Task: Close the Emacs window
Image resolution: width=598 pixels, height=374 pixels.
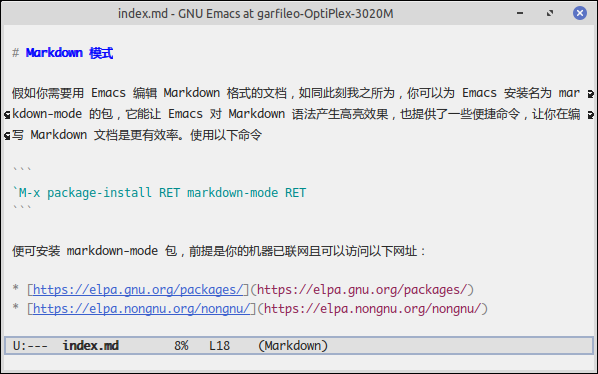Action: tap(580, 13)
